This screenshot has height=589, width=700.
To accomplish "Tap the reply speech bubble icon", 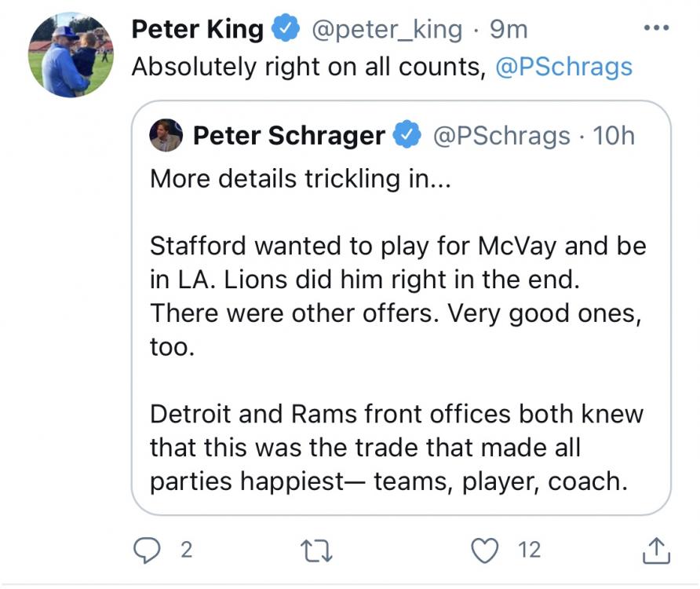I will click(146, 551).
